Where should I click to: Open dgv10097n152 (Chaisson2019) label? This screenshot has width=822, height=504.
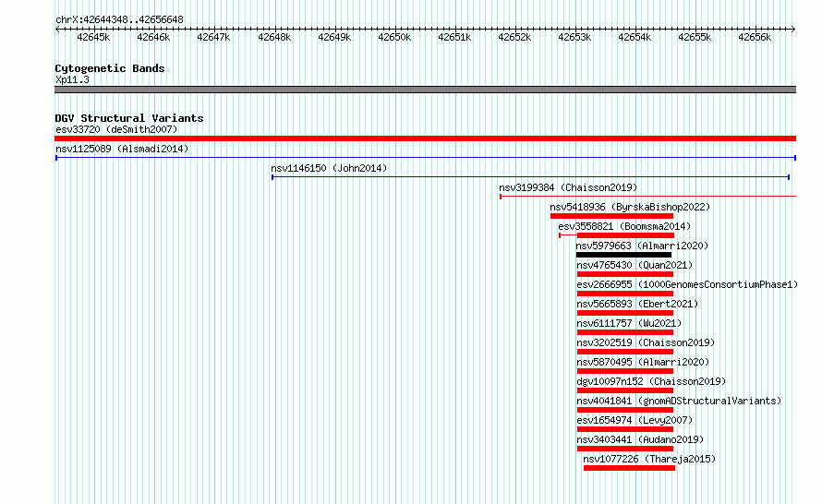tap(651, 381)
